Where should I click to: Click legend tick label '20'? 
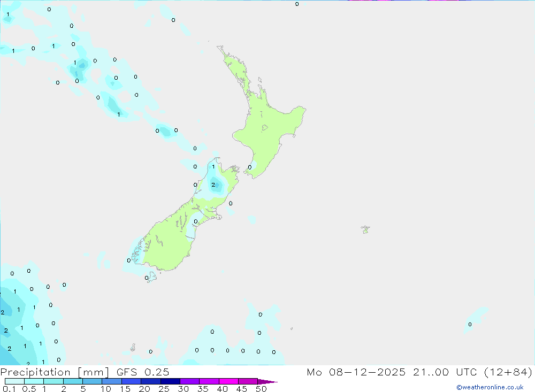[x=144, y=389]
